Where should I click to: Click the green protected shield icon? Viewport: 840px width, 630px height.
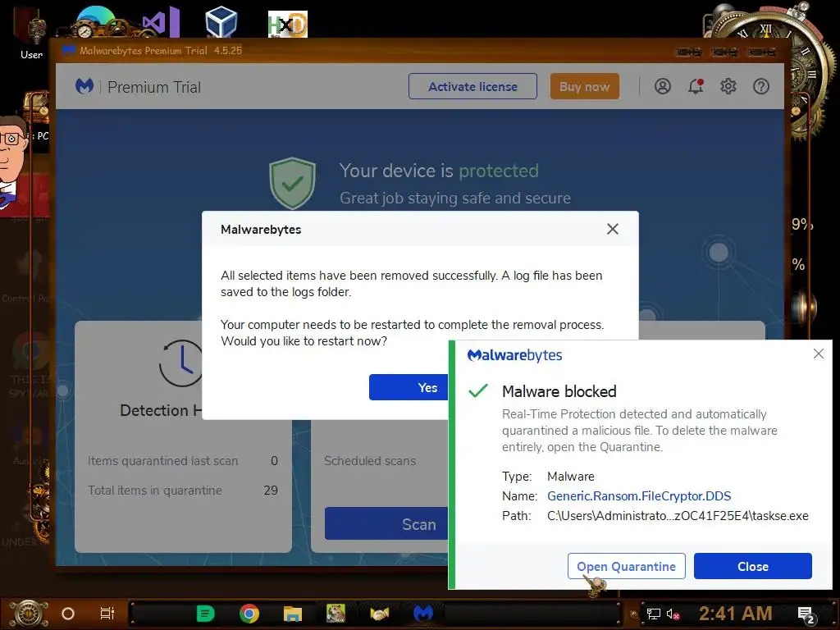(x=292, y=183)
